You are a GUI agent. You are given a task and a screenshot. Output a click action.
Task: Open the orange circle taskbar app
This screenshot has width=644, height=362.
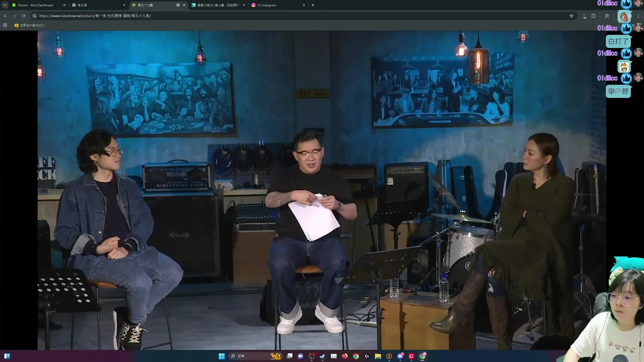[389, 356]
